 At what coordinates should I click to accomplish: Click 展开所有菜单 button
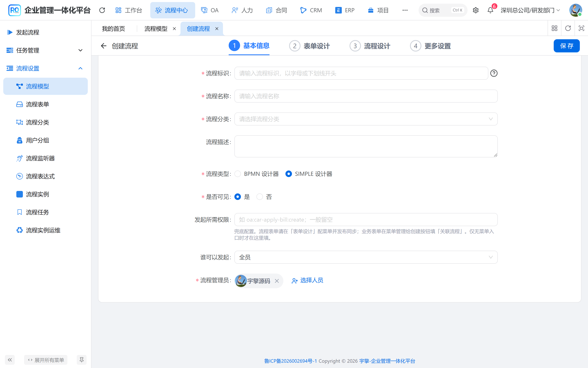click(x=46, y=360)
